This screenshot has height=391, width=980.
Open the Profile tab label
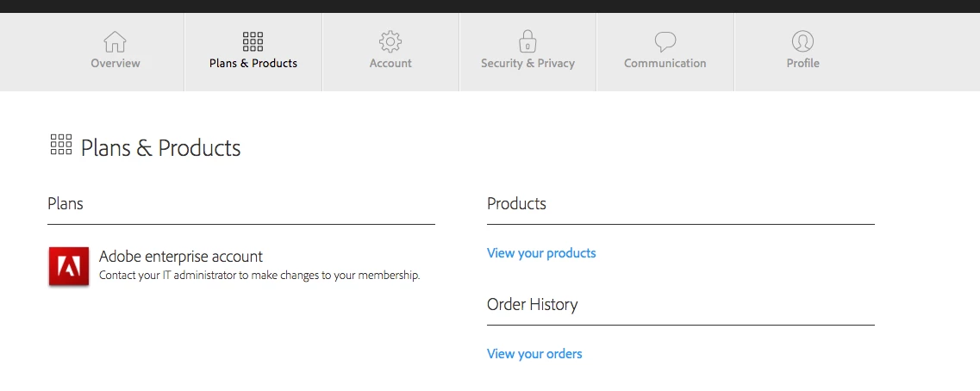tap(802, 63)
